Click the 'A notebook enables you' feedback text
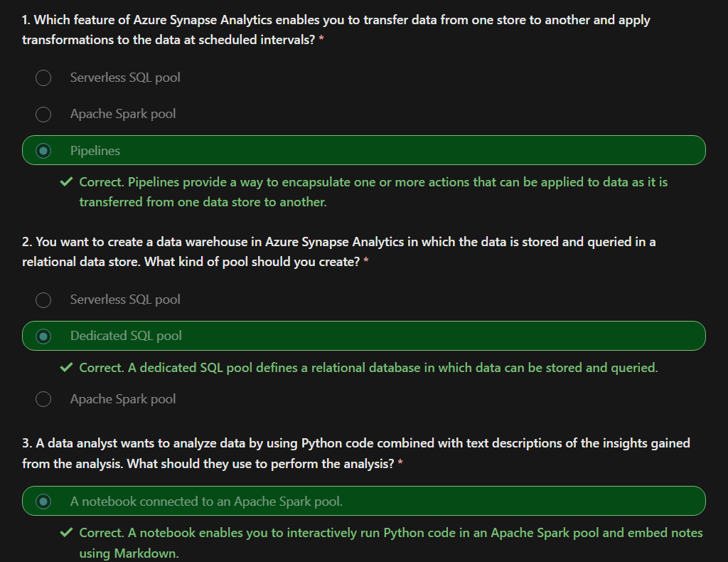This screenshot has height=562, width=728. [x=391, y=543]
